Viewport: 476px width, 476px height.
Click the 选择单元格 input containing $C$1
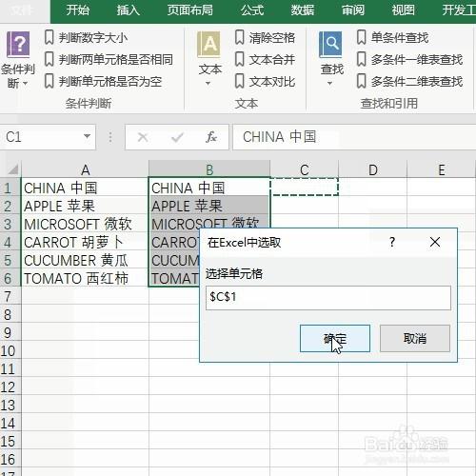coord(328,298)
